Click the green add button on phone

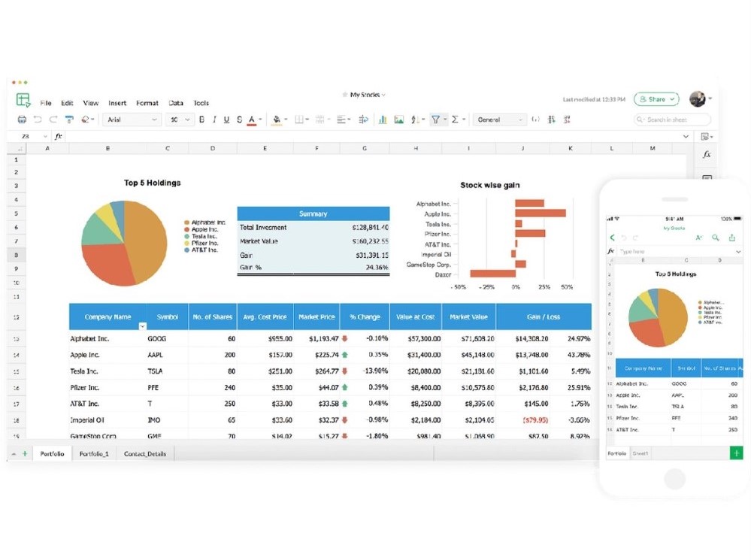[736, 453]
